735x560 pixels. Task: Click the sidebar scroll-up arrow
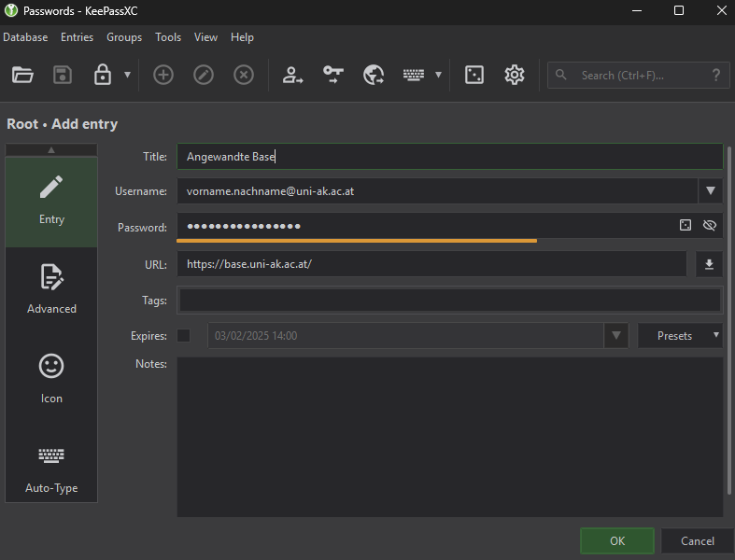pyautogui.click(x=51, y=150)
